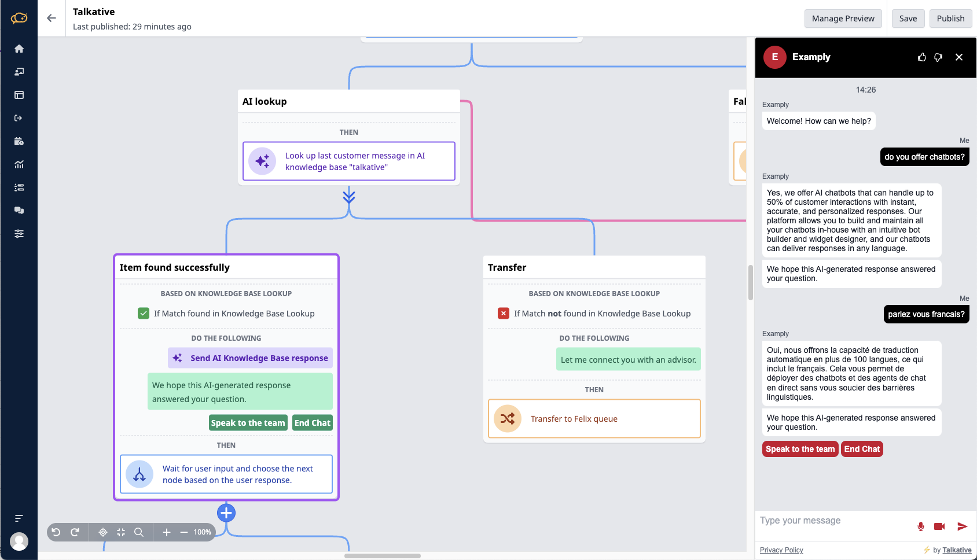Click the thumbs down icon in chat header
The image size is (977, 560).
coord(938,57)
